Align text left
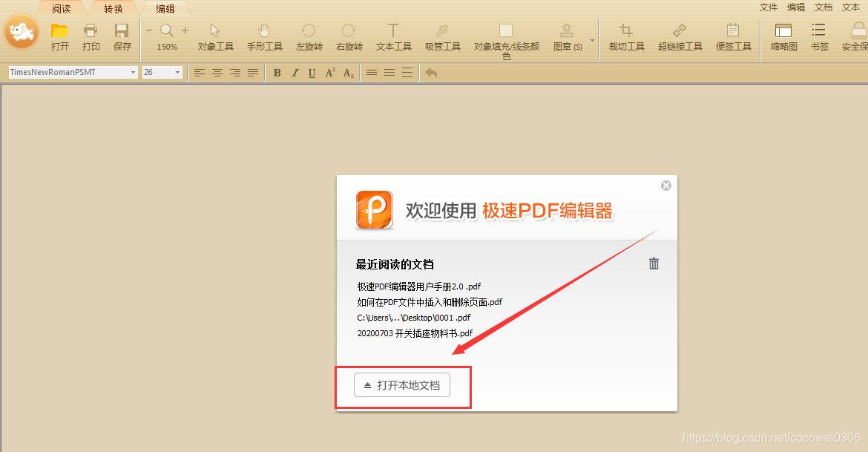 (x=200, y=73)
